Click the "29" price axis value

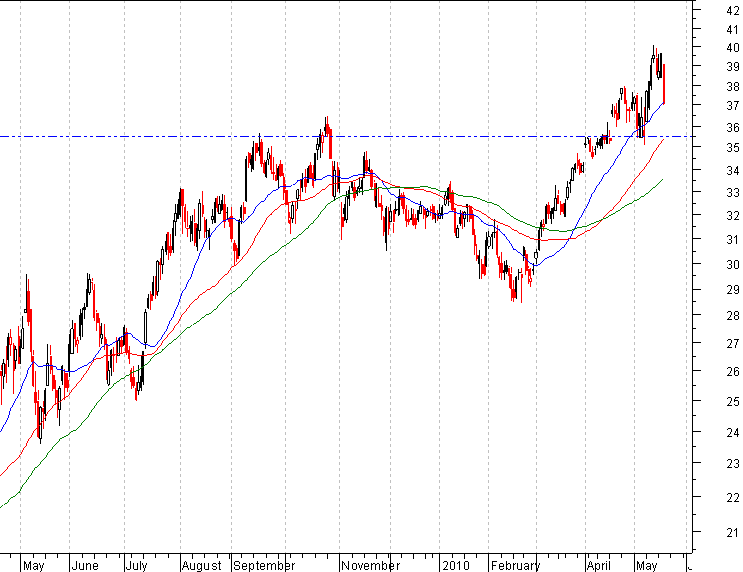point(733,290)
